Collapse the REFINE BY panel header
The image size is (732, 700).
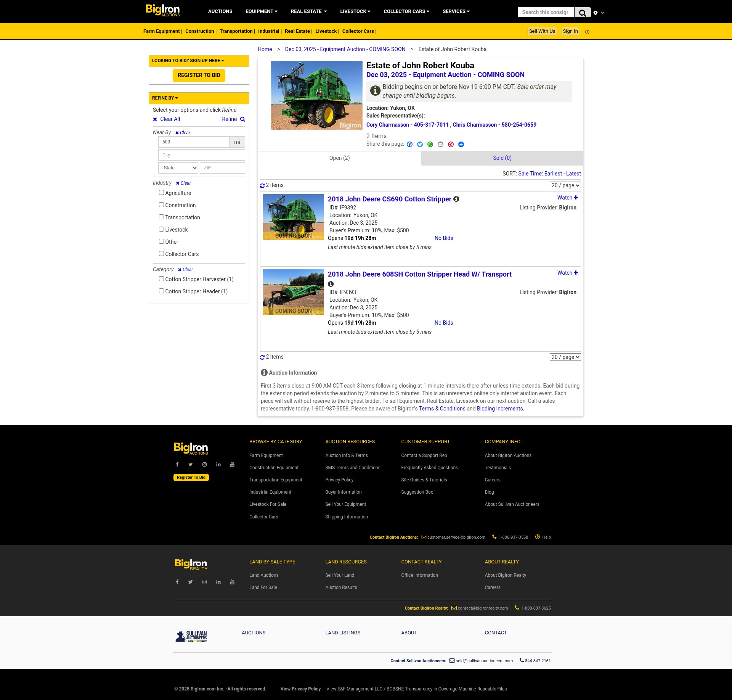[199, 98]
